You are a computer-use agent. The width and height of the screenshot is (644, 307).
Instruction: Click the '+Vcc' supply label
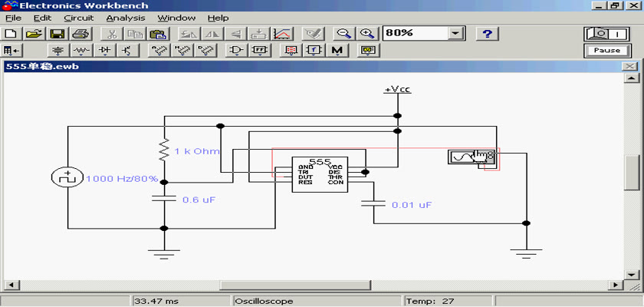[397, 90]
